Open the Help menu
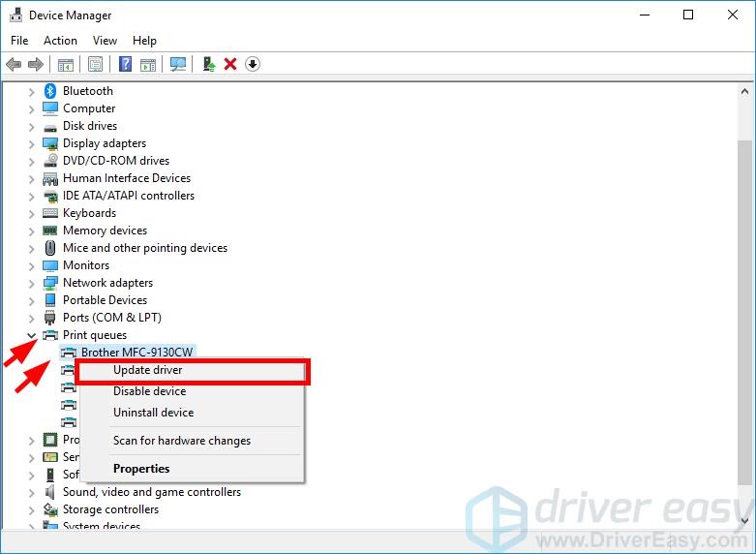The image size is (756, 554). click(x=144, y=41)
